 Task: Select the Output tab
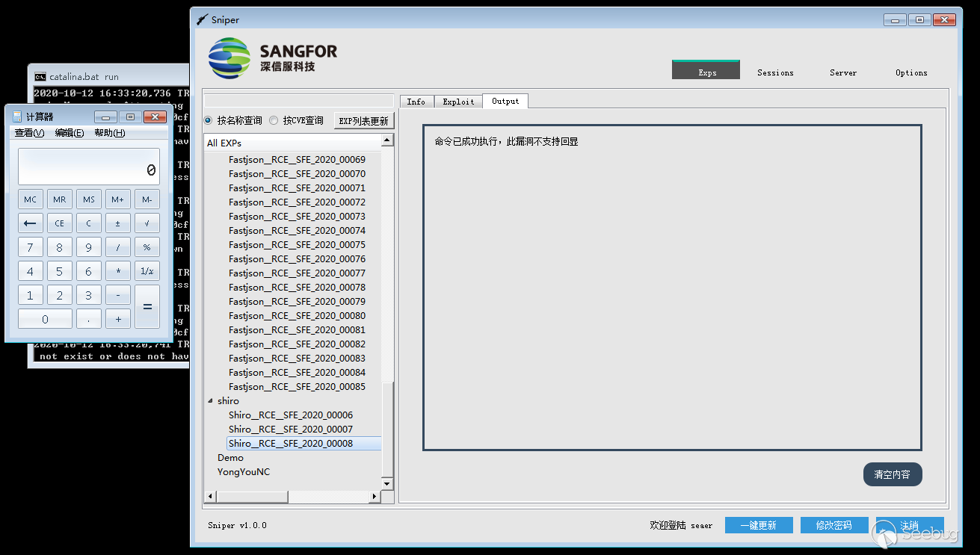coord(505,101)
